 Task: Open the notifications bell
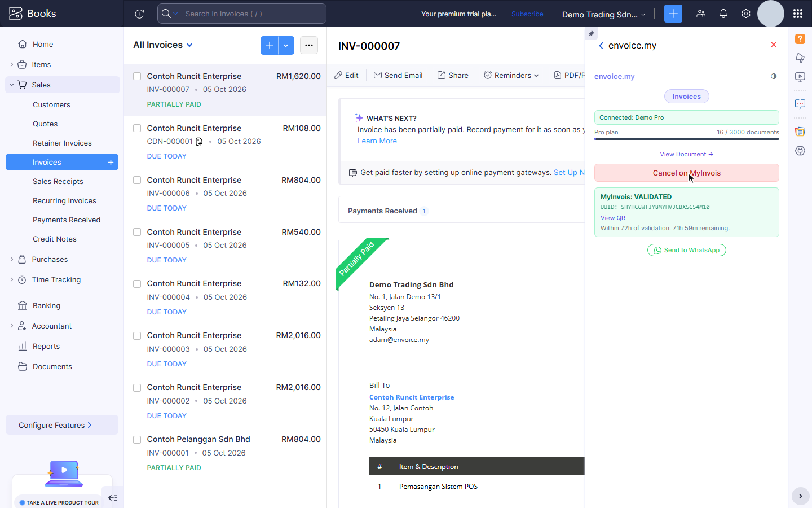coord(723,14)
